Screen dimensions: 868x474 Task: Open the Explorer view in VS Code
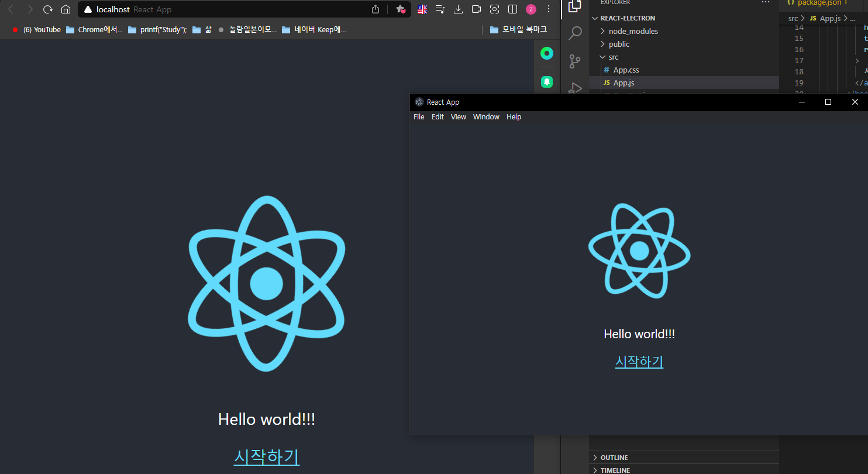click(x=575, y=6)
